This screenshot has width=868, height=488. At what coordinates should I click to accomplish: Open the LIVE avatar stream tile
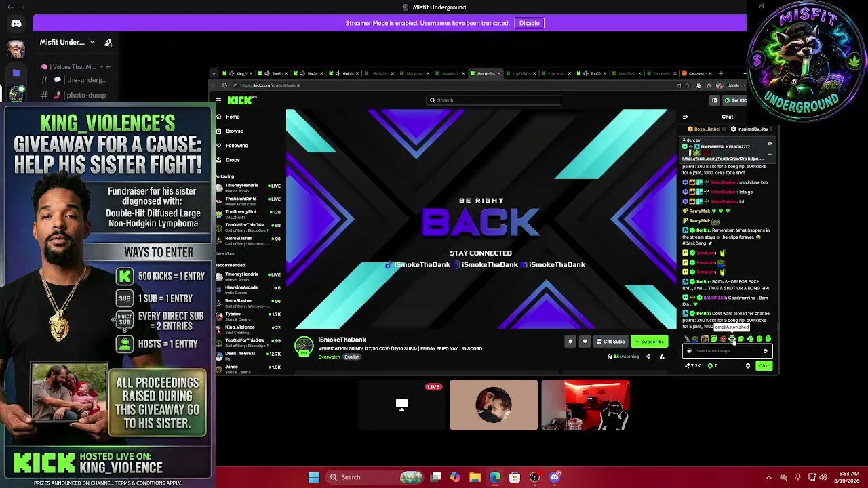click(x=494, y=405)
